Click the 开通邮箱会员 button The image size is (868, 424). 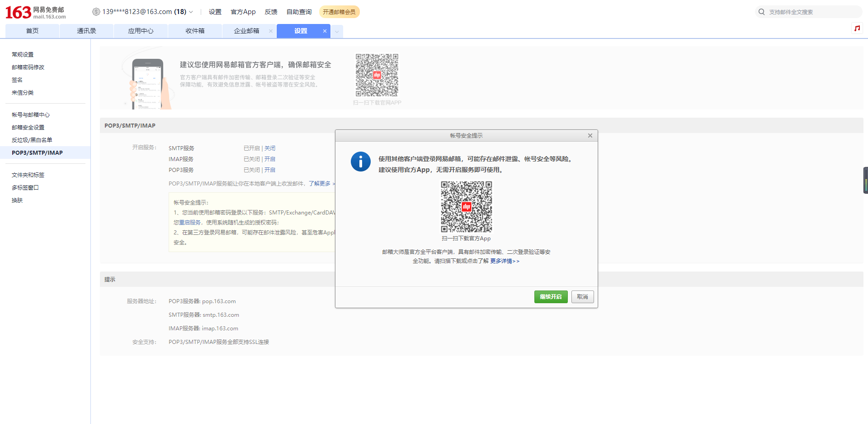coord(339,12)
